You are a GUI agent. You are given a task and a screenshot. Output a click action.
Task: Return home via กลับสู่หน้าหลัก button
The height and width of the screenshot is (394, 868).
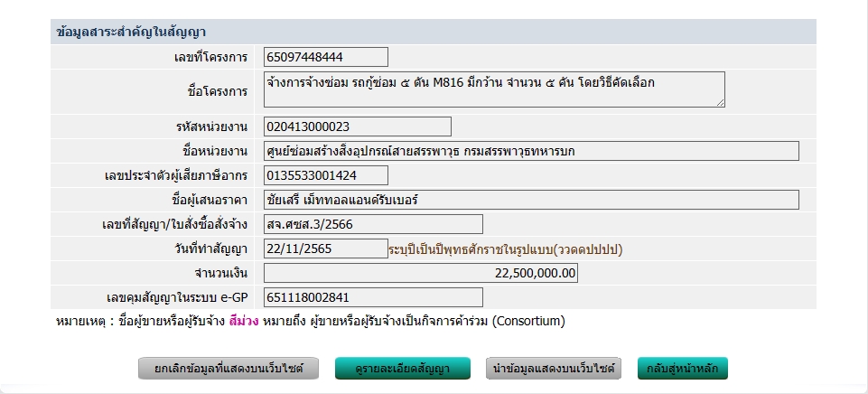point(682,369)
